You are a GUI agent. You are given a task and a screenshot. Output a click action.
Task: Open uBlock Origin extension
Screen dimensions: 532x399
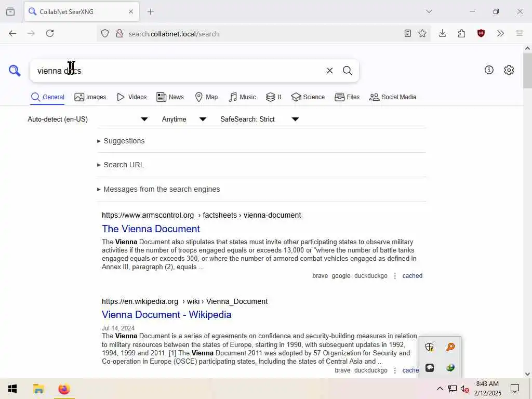point(481,33)
